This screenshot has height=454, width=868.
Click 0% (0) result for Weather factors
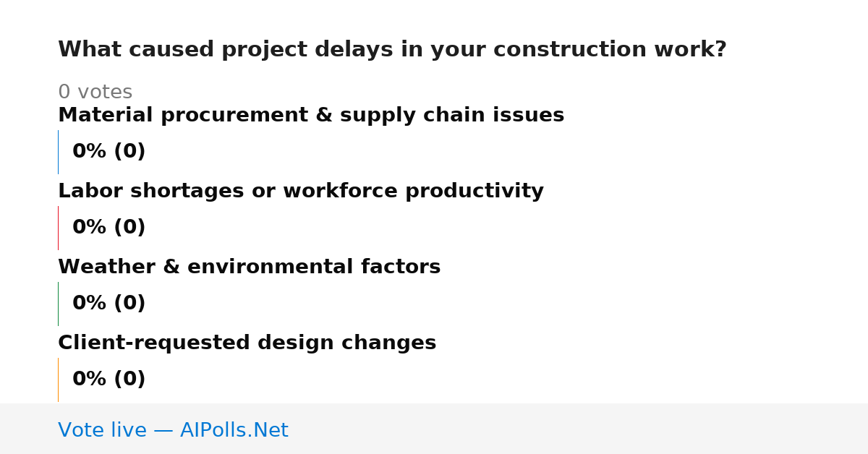click(109, 304)
